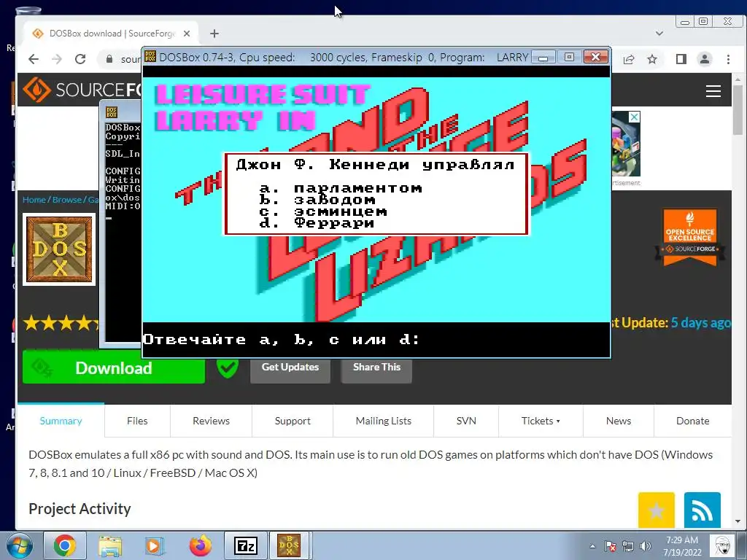Click the green Download button
The image size is (747, 560).
(113, 367)
